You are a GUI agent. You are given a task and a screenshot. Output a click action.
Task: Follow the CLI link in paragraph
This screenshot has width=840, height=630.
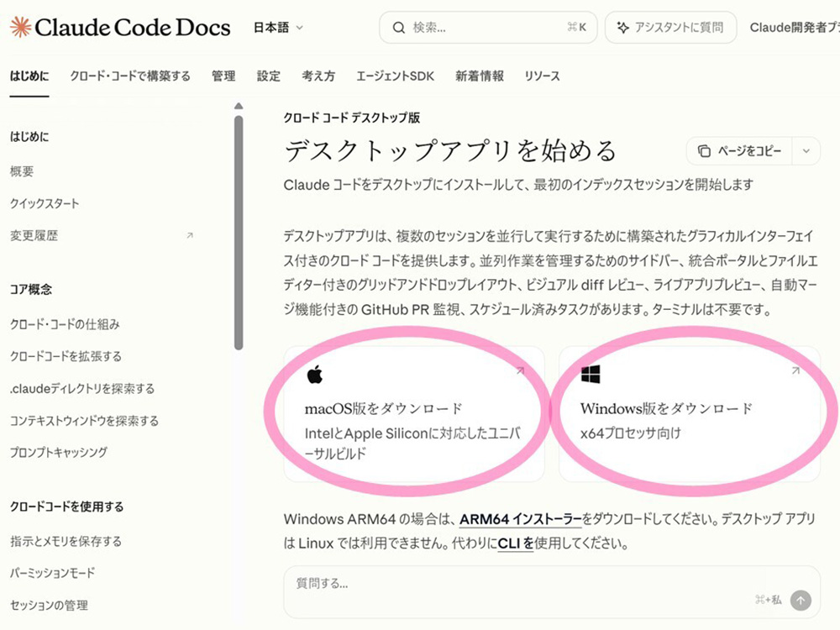pos(516,543)
